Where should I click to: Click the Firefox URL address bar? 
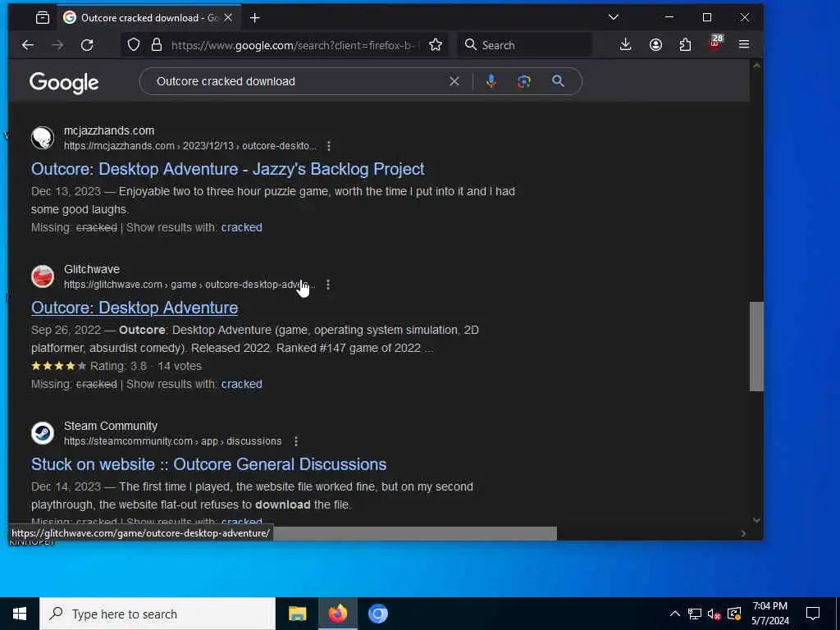point(293,46)
